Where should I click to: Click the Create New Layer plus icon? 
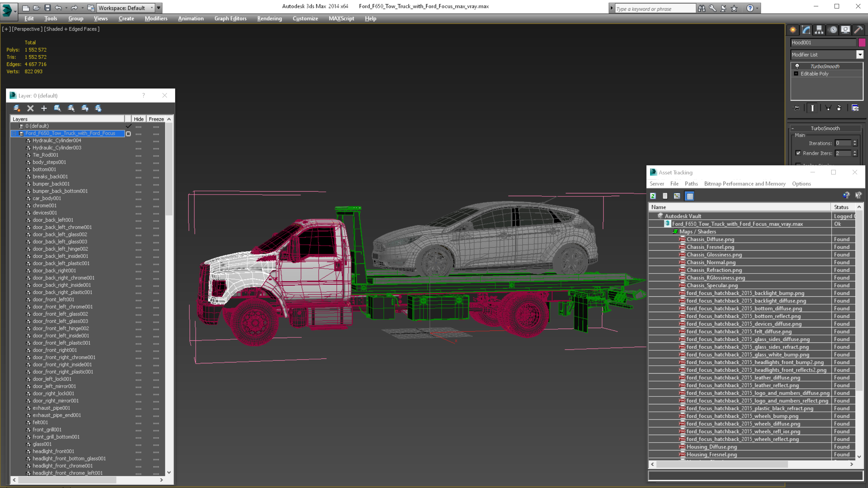(x=44, y=108)
